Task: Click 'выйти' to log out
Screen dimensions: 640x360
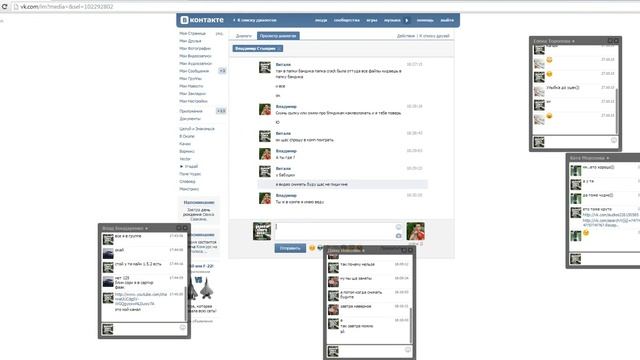Action: (447, 20)
